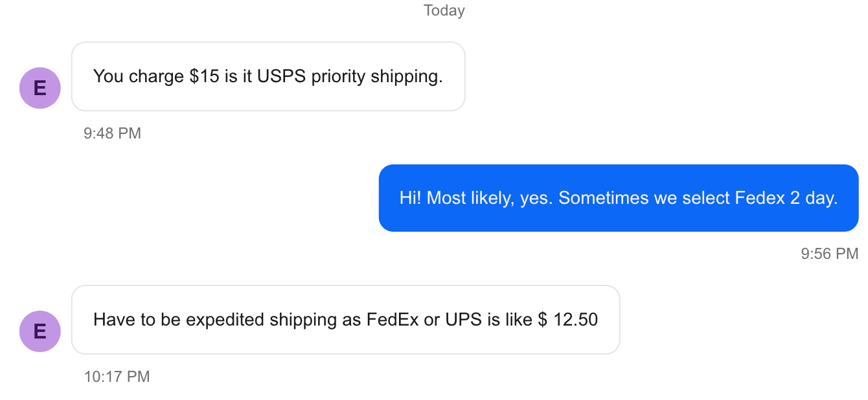Click the E avatar beside the USPS message
The image size is (868, 400).
[40, 88]
